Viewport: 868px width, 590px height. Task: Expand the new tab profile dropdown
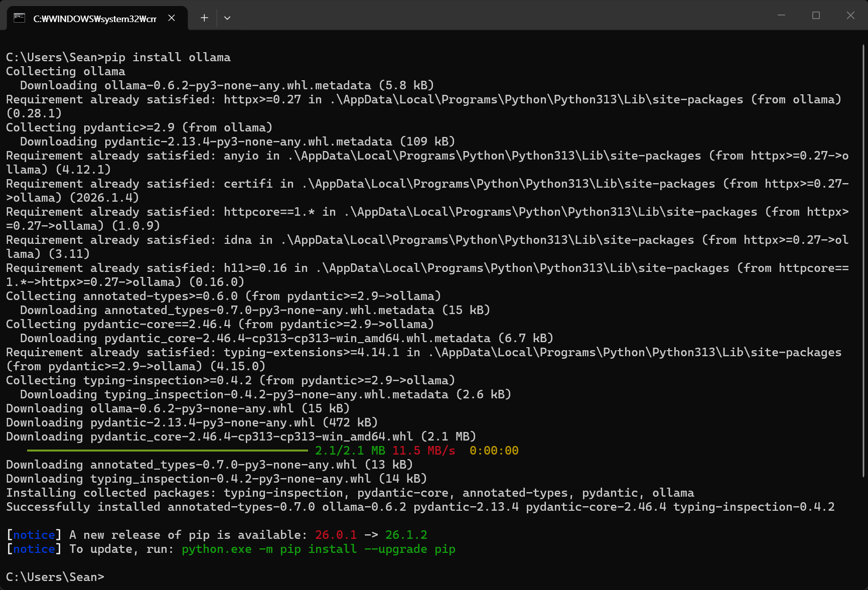tap(227, 18)
